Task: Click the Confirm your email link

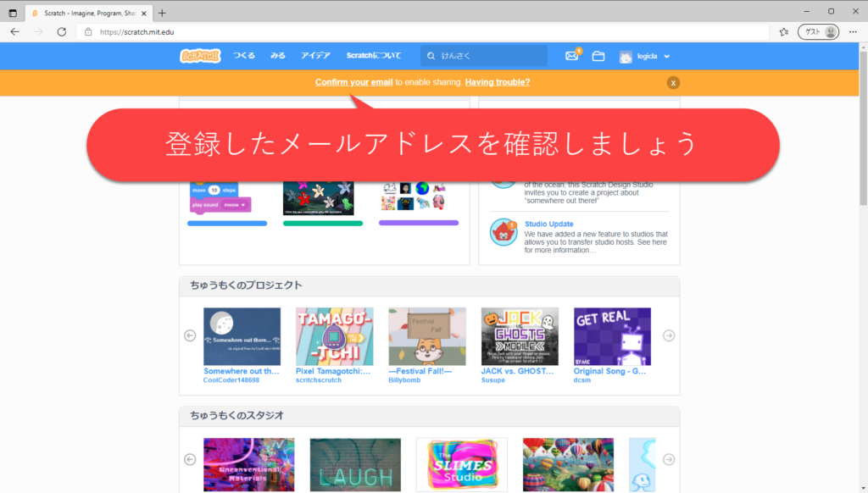Action: click(353, 82)
